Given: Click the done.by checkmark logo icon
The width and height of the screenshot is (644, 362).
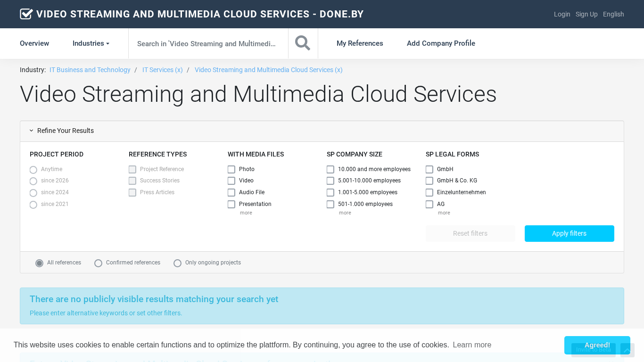Looking at the screenshot, I should (26, 14).
